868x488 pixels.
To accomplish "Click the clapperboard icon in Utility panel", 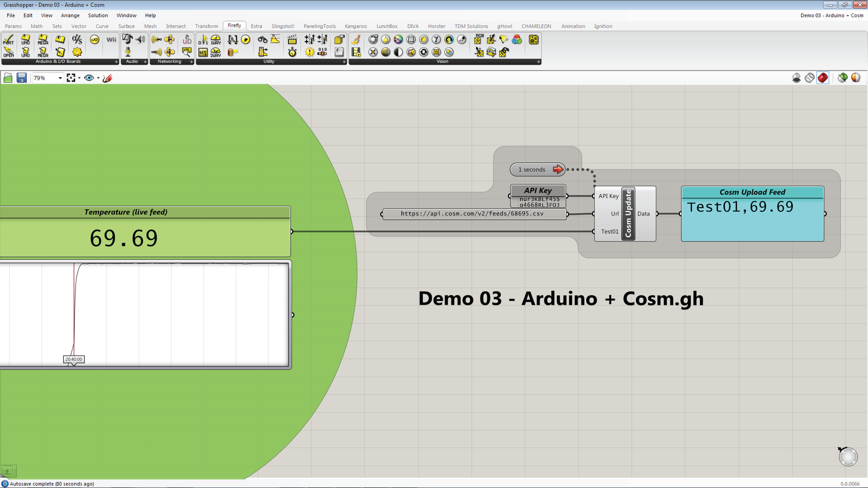I will 292,40.
